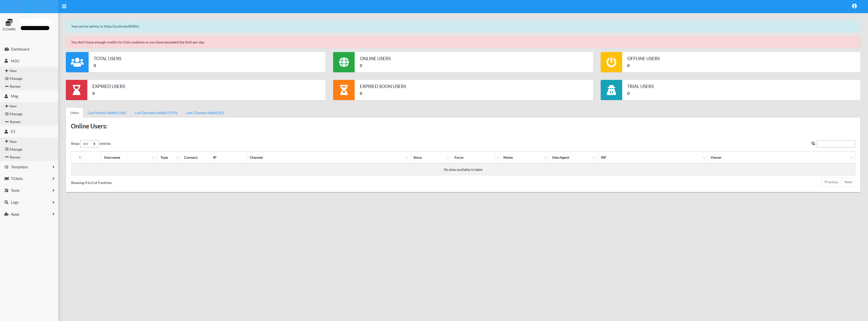Screen dimensions: 868x321
Task: Click New under the M3U section
Action: click(x=13, y=71)
